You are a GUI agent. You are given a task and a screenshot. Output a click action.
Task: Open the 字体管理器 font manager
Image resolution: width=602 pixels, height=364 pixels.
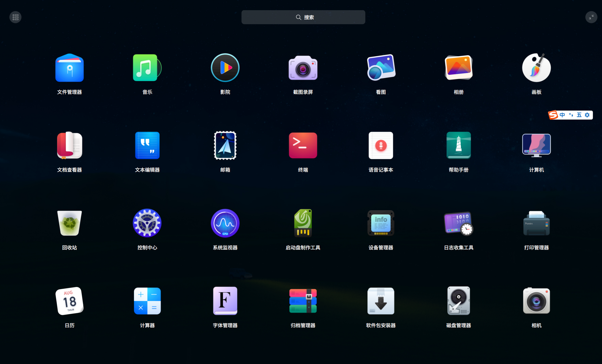[225, 301]
